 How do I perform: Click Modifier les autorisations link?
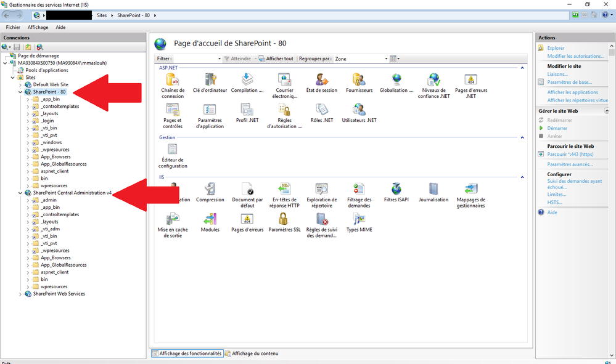pyautogui.click(x=575, y=57)
